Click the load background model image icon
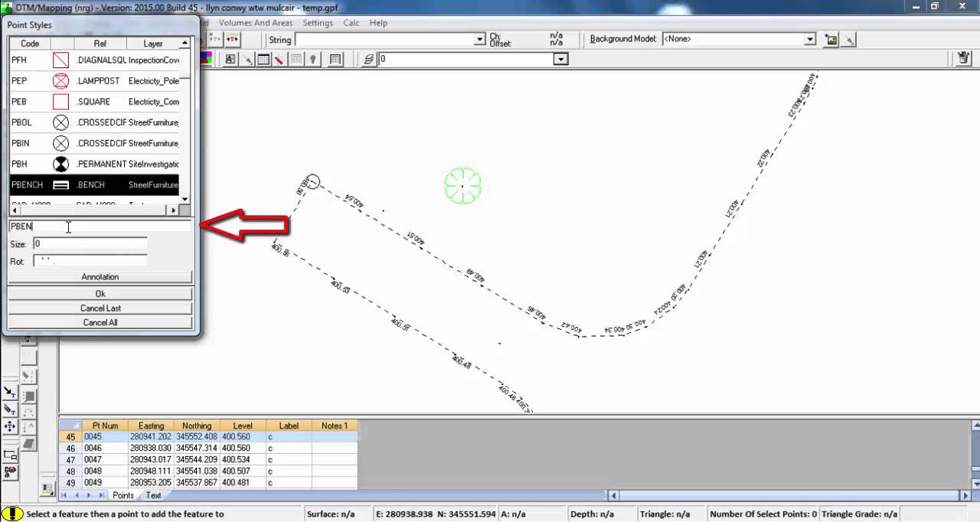The image size is (980, 522). (x=831, y=39)
